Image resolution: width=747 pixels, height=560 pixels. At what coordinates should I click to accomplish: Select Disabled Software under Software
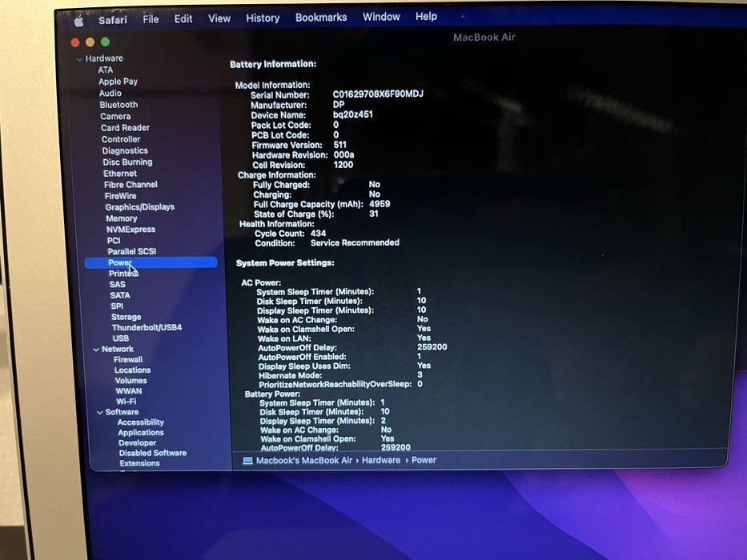153,453
